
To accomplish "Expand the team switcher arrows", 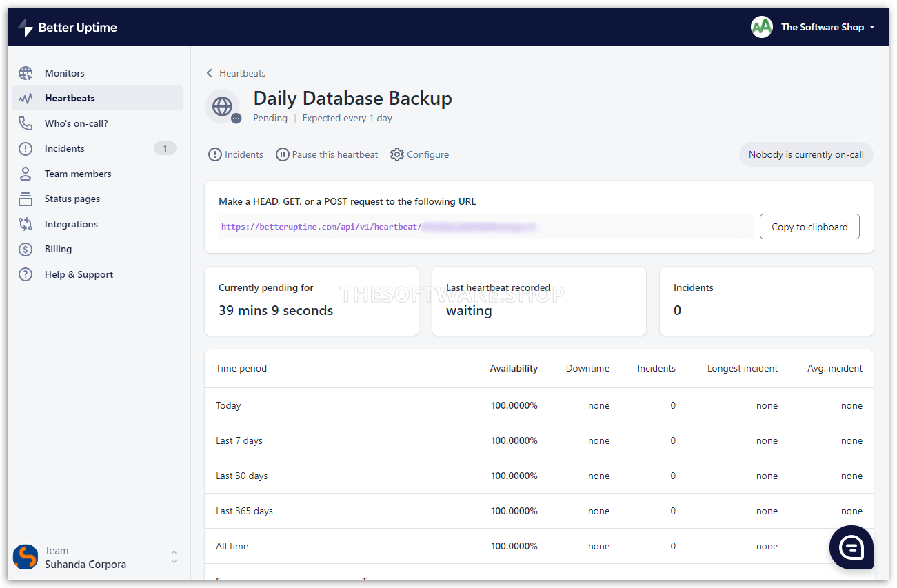I will pos(174,557).
